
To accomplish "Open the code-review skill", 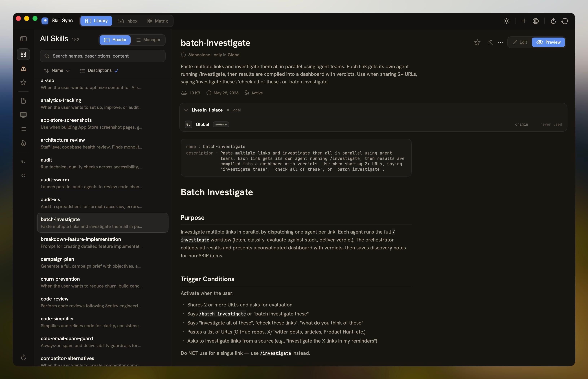I will (103, 302).
